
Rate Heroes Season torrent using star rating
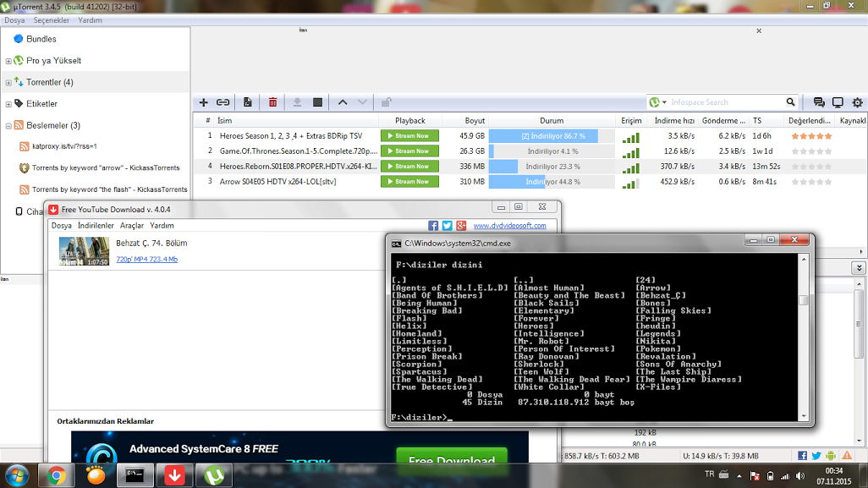tap(811, 136)
